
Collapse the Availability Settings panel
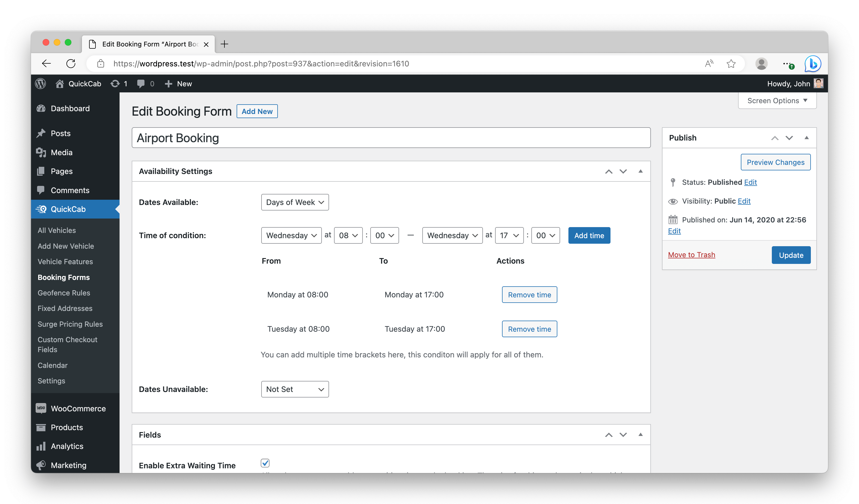coord(640,171)
